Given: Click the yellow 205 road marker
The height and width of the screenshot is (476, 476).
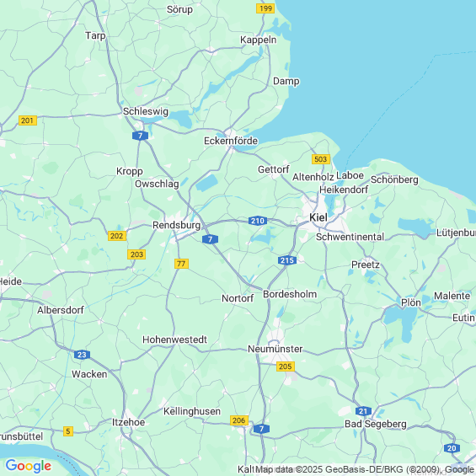Looking at the screenshot, I should 286,366.
